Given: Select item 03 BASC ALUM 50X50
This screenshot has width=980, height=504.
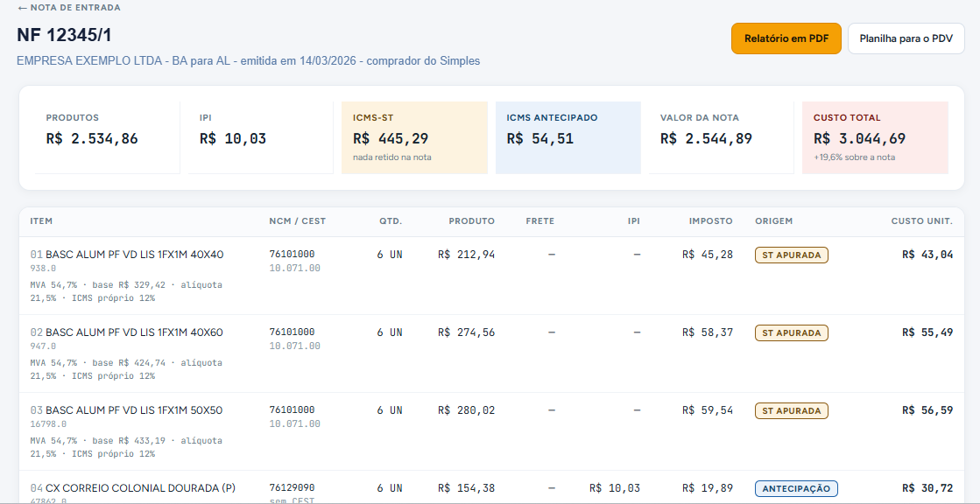Looking at the screenshot, I should [x=491, y=431].
